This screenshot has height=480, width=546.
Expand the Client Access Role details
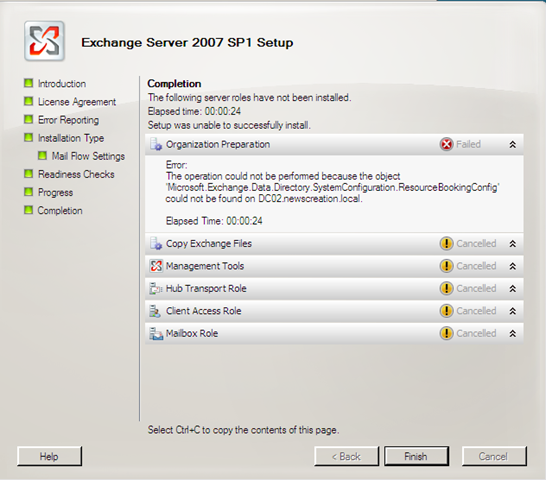click(513, 311)
